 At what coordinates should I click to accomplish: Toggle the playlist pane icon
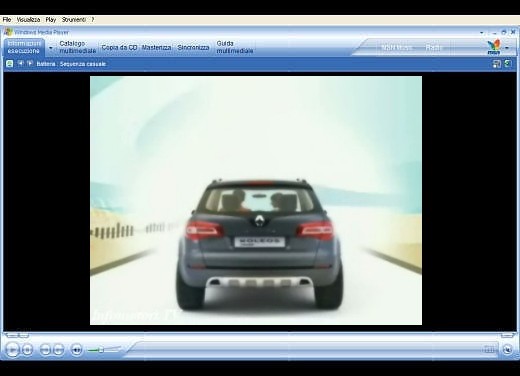click(x=508, y=63)
